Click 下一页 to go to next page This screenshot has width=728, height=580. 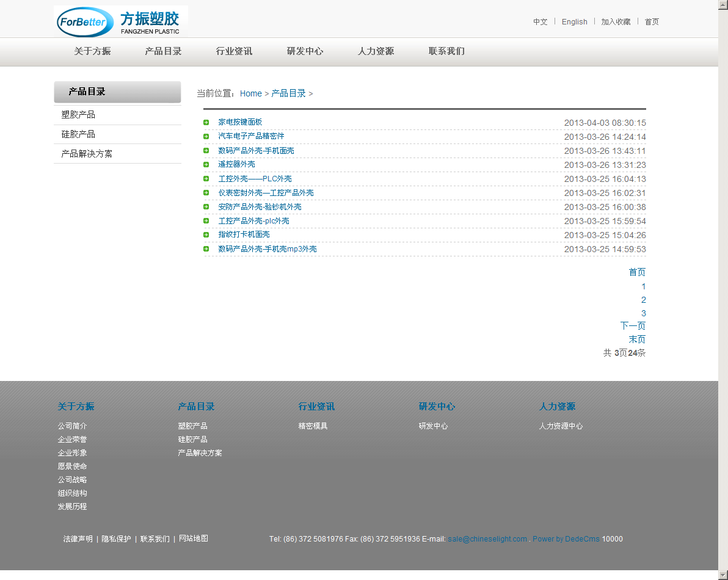(633, 326)
